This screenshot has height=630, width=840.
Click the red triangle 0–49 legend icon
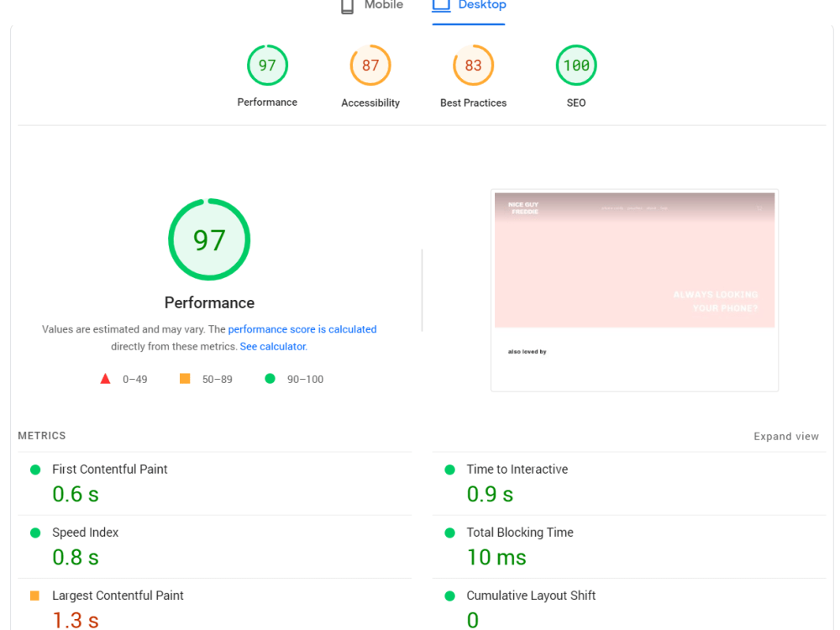click(x=106, y=380)
